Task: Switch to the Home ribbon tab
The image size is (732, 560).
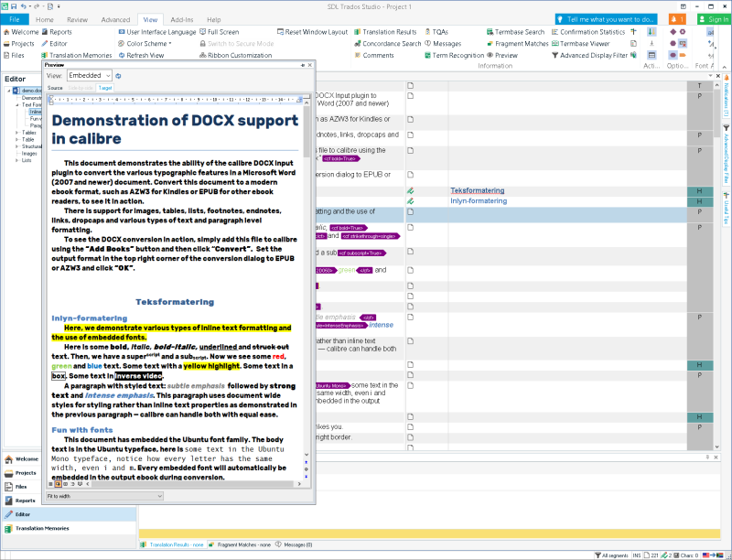Action: point(44,19)
